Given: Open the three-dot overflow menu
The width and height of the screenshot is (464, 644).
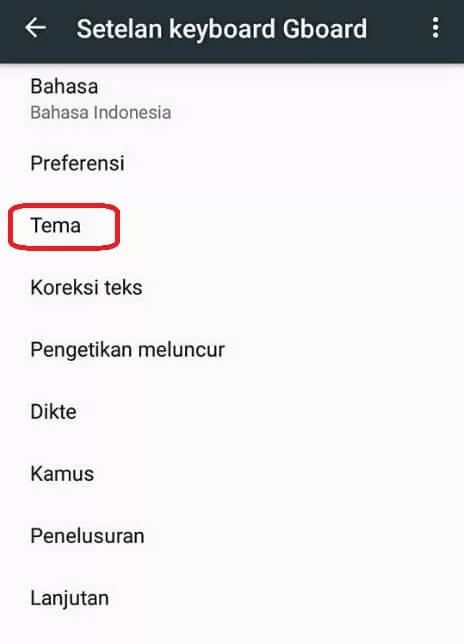Looking at the screenshot, I should click(436, 28).
